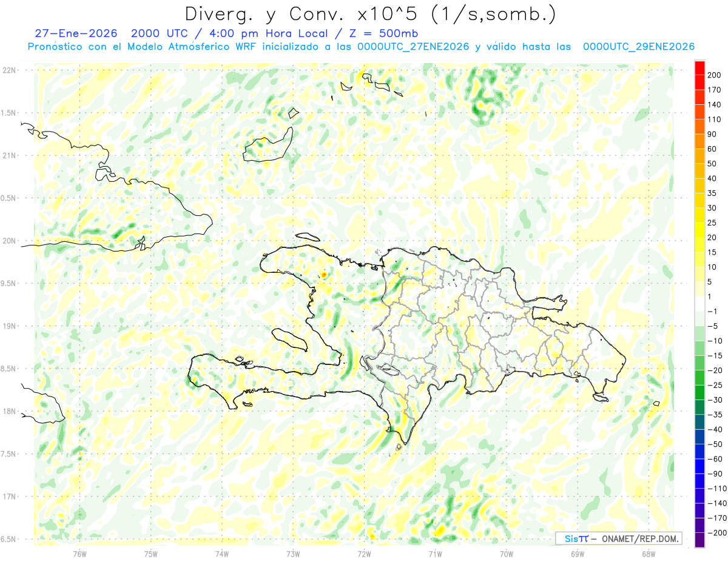
Task: Click the valid-until time "0000UTC_29ENE2026"
Action: 639,47
